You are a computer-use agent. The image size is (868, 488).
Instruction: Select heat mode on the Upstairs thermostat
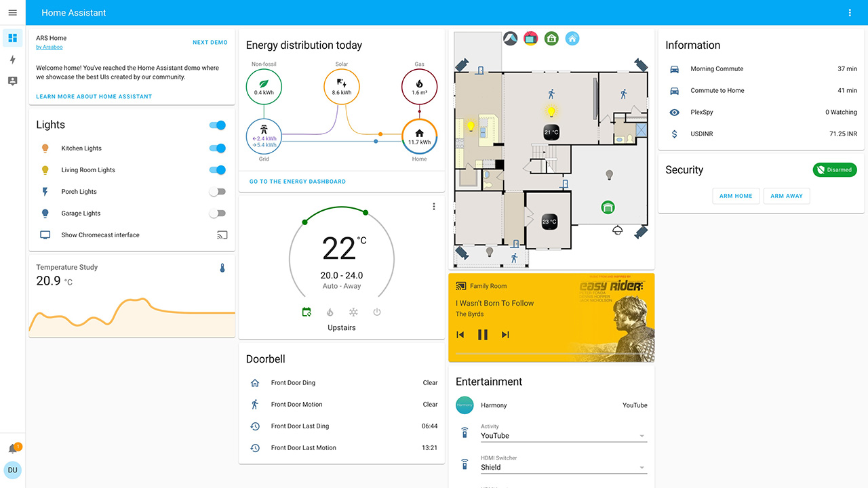point(330,312)
